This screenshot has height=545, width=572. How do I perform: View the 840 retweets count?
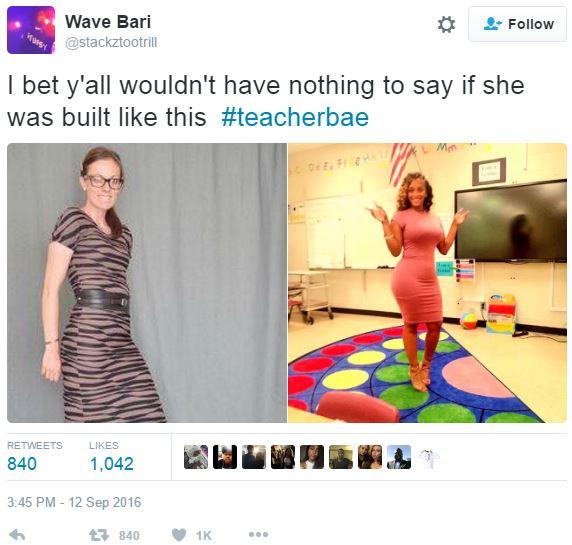(x=22, y=464)
